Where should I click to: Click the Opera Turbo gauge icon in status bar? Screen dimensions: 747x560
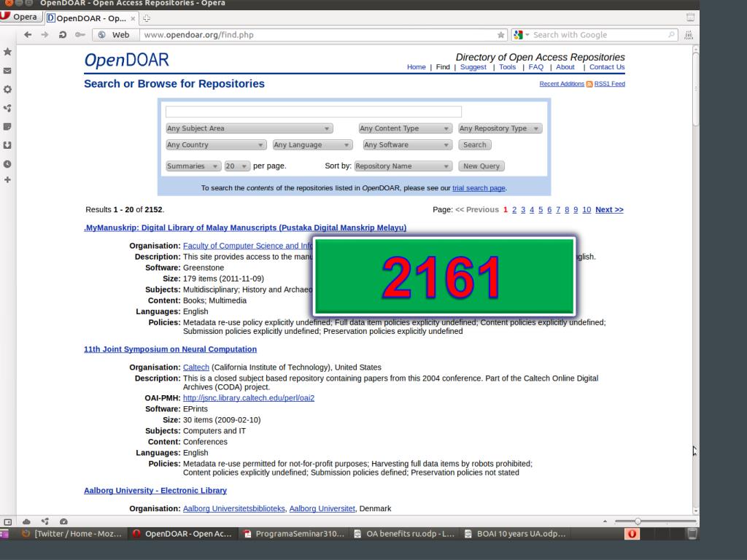(x=63, y=521)
